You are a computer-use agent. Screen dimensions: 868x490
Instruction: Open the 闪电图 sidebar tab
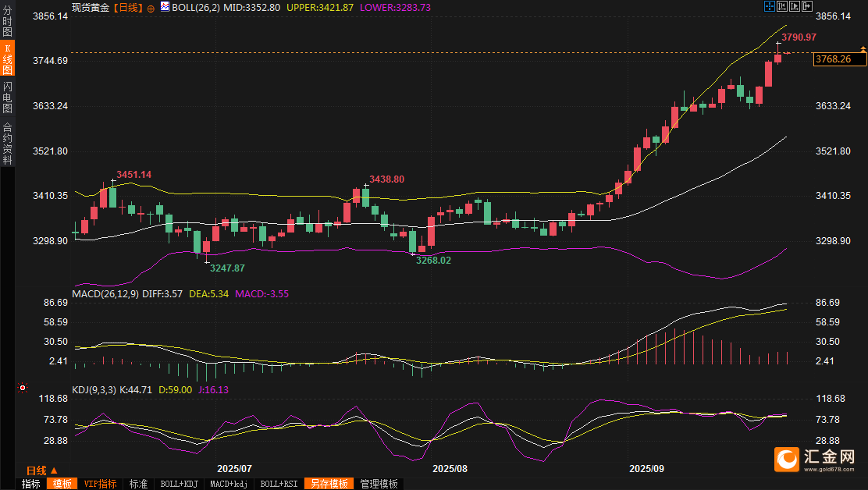(x=7, y=96)
